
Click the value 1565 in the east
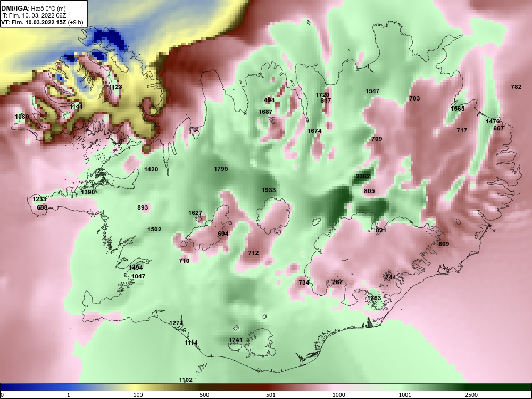(458, 109)
